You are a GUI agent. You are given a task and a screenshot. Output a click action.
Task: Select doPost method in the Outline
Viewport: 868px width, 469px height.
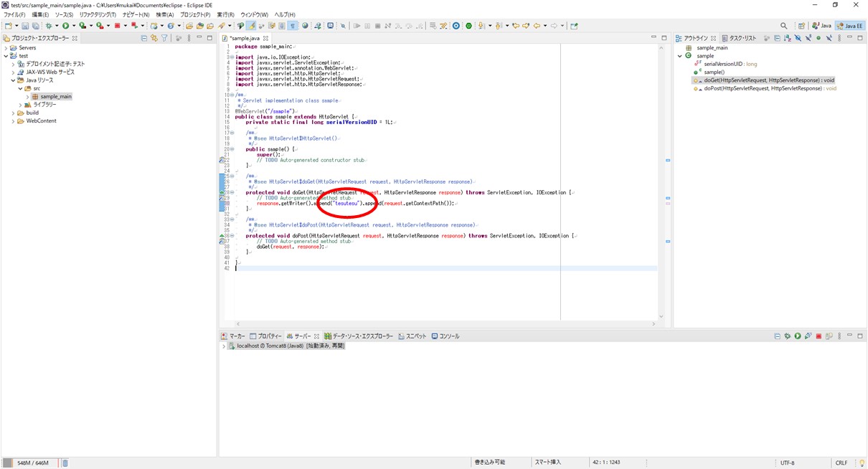[765, 88]
